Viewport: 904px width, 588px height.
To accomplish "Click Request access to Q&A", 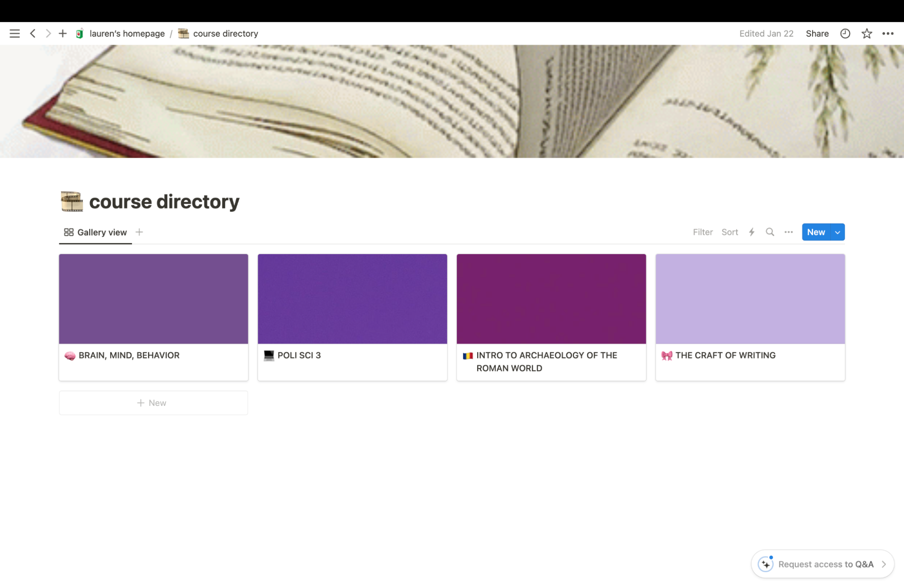I will [x=826, y=564].
